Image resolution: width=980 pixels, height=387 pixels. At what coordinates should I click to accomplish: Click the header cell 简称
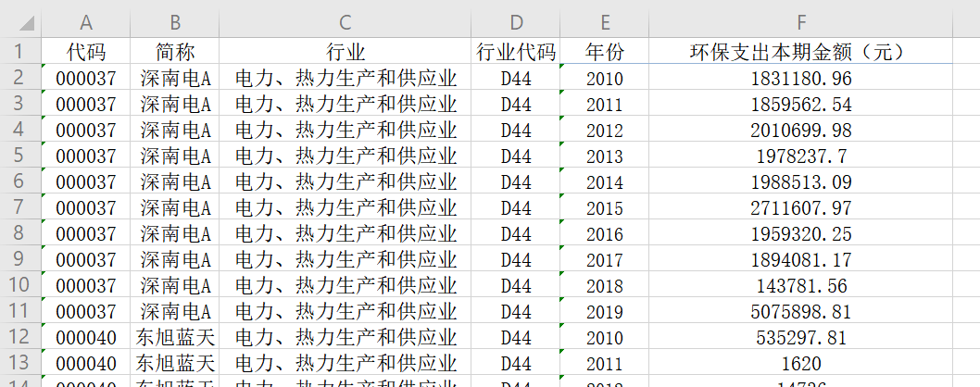(175, 51)
